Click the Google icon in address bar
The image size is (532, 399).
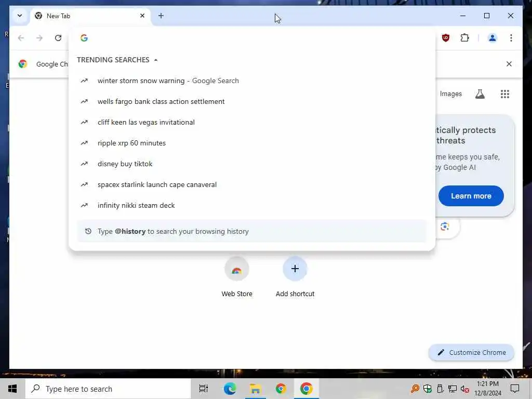84,37
